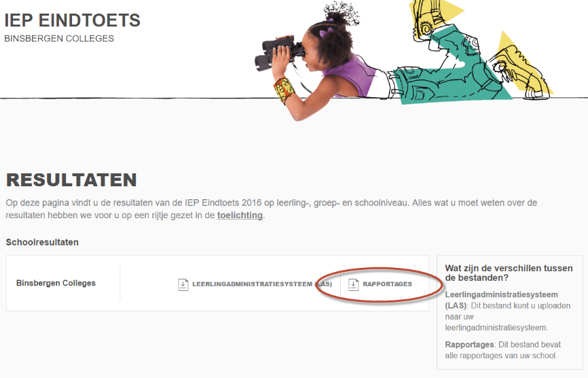Click the BINSBERGEN COLLEGES subtitle in header
588x378 pixels.
(x=59, y=39)
